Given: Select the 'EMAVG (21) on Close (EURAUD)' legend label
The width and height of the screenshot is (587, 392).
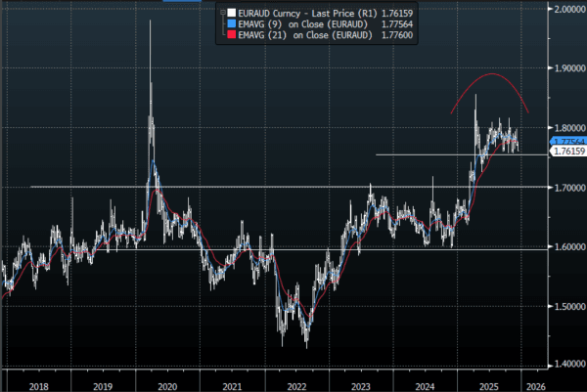Looking at the screenshot, I should [x=305, y=35].
